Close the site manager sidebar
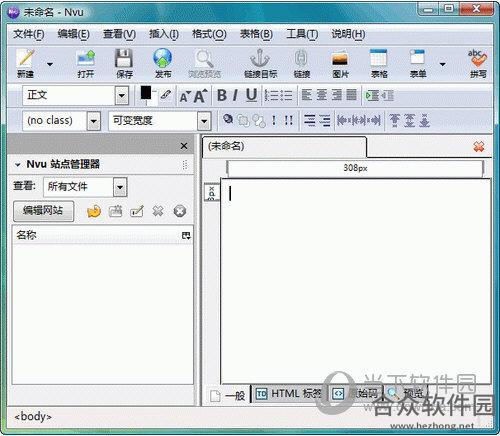Viewport: 500px width, 436px height. 184,146
